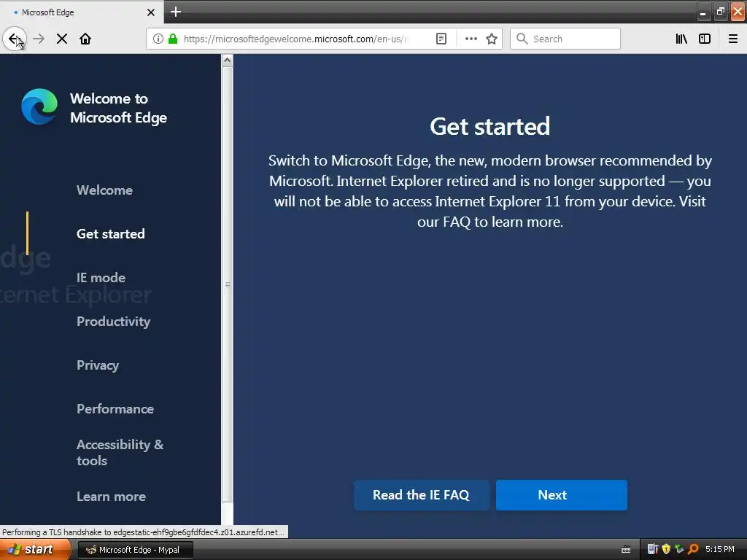The image size is (747, 560).
Task: Open the Performance section
Action: click(x=115, y=409)
